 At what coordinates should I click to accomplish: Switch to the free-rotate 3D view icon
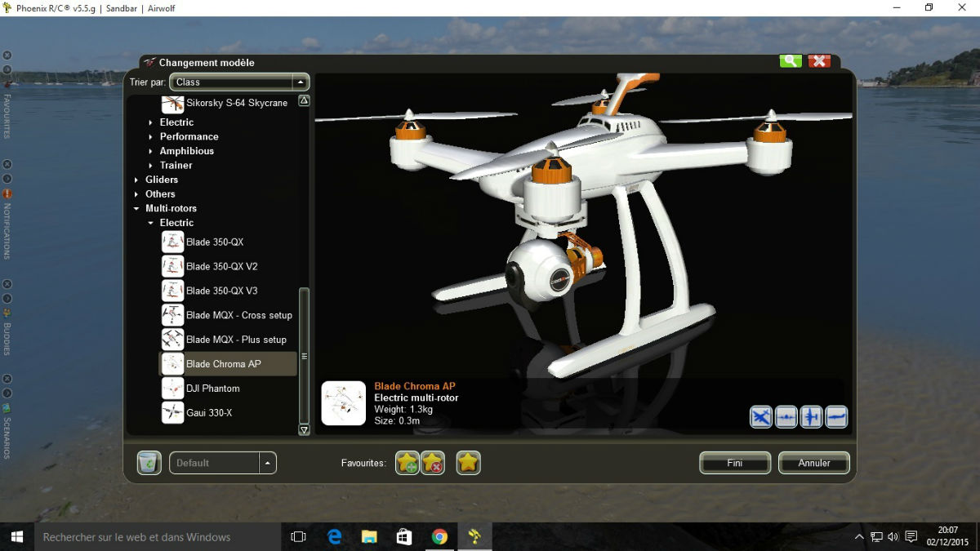[761, 417]
